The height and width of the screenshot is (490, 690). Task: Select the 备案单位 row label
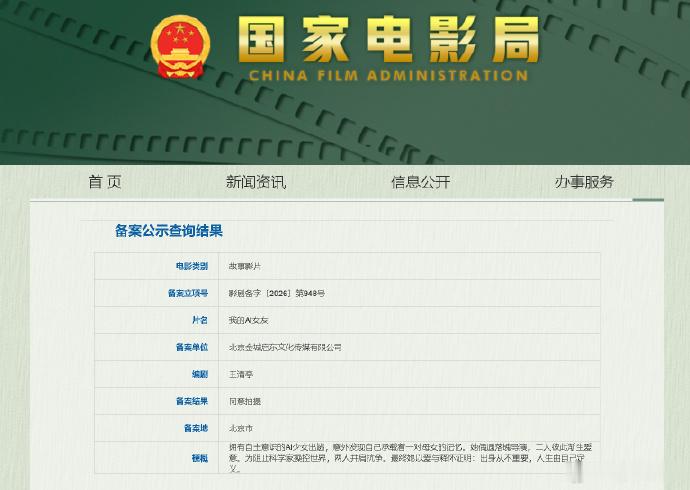(191, 347)
